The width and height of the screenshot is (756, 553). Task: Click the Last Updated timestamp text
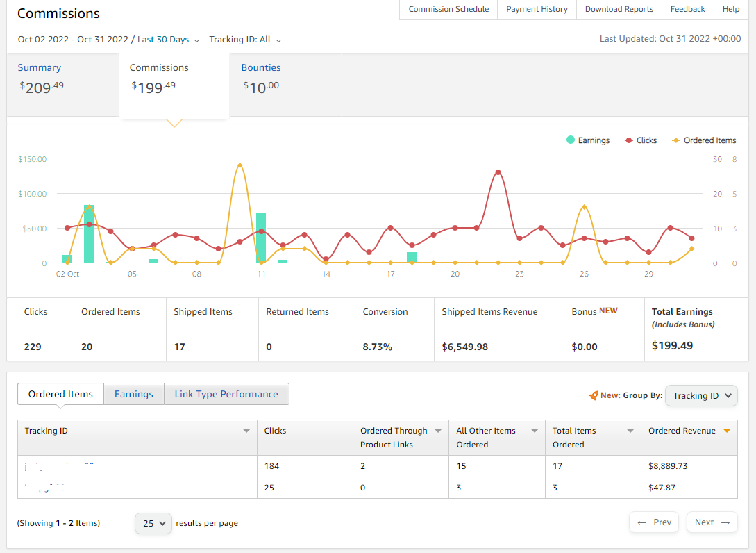(670, 39)
